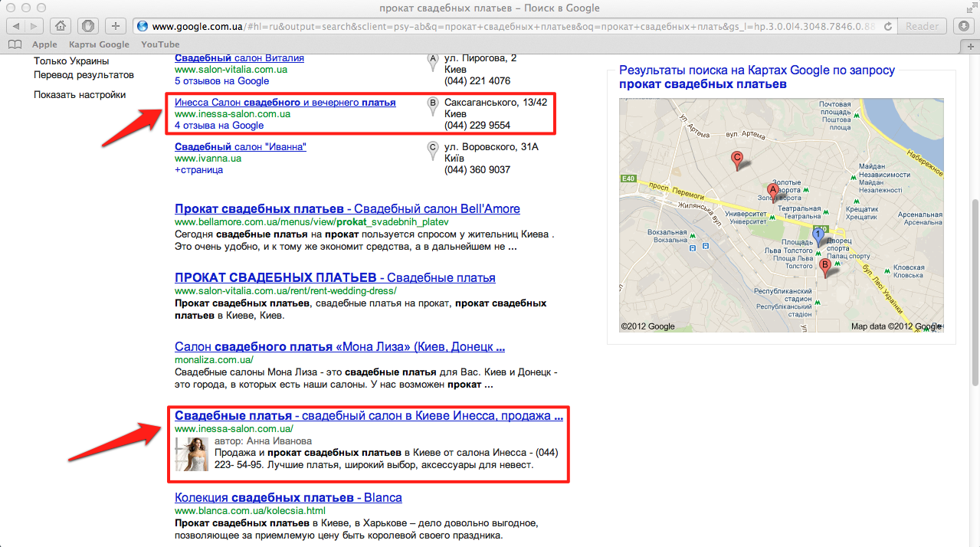The height and width of the screenshot is (547, 980).
Task: Click www.ivanna.com.ua green URL
Action: 208,159
